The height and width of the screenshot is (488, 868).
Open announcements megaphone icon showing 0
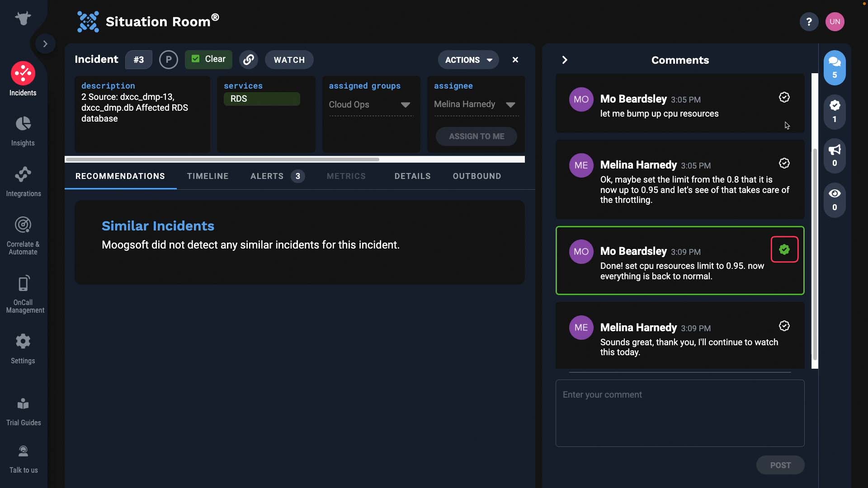[835, 155]
